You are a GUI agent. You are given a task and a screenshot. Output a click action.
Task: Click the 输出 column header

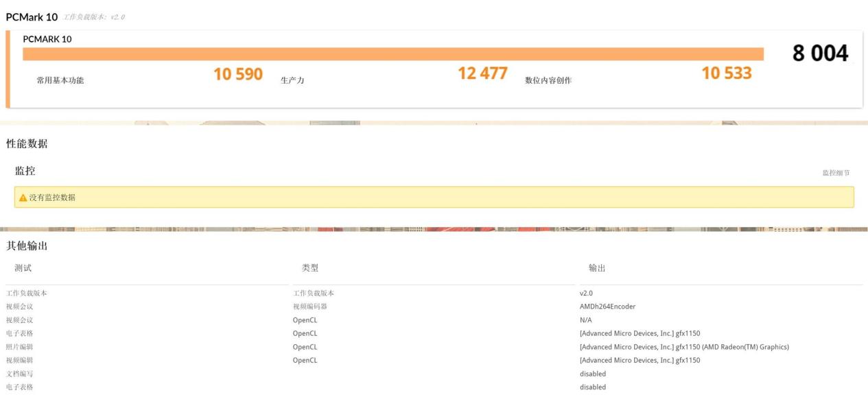point(597,268)
